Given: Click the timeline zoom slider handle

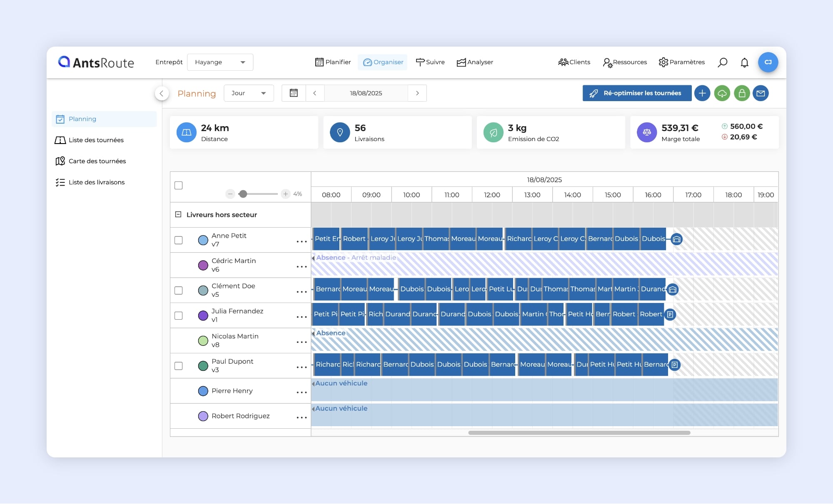Looking at the screenshot, I should coord(243,194).
